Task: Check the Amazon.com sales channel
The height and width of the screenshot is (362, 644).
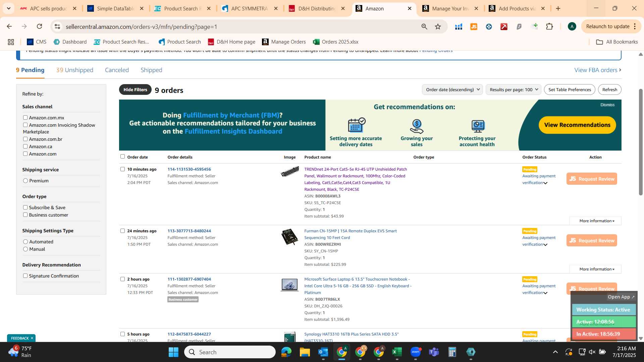Action: (x=25, y=154)
